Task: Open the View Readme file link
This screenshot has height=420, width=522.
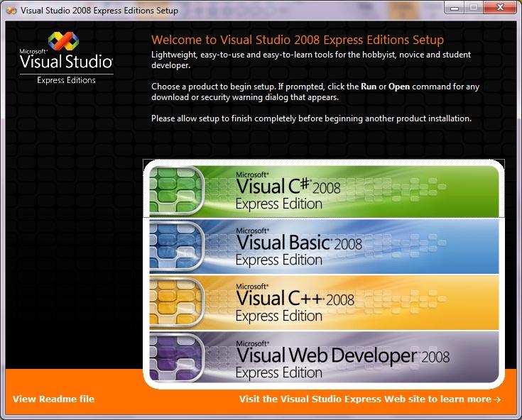Action: (53, 399)
